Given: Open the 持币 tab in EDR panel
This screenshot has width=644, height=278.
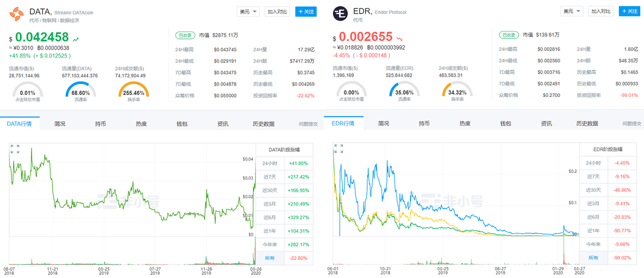Looking at the screenshot, I should coord(424,124).
